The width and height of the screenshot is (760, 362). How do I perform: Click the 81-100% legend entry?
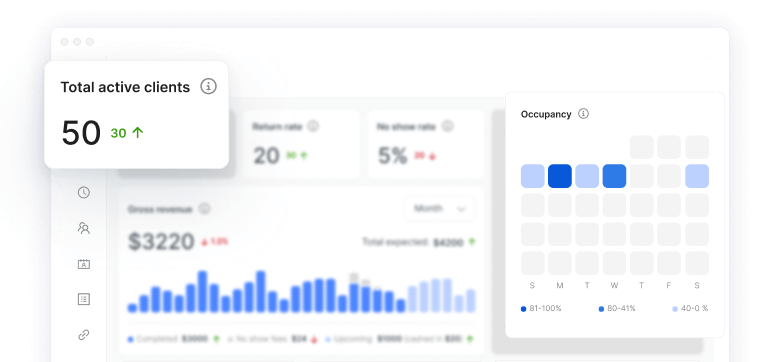pos(541,308)
